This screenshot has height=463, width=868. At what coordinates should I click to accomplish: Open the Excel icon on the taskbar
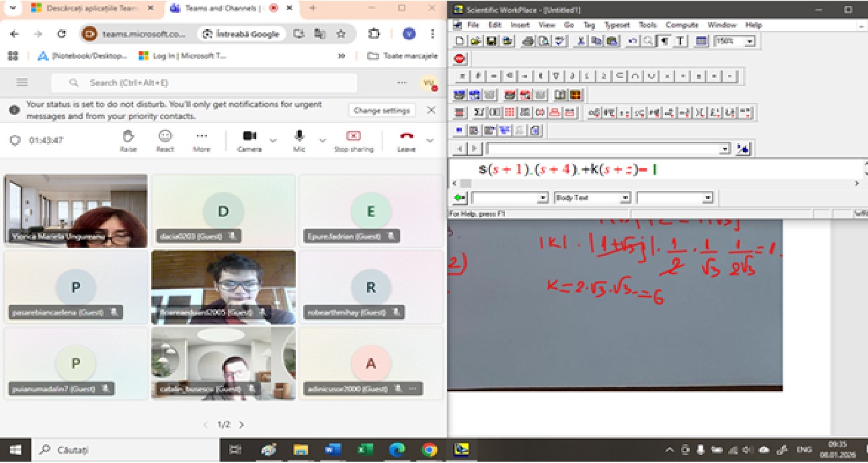(365, 450)
